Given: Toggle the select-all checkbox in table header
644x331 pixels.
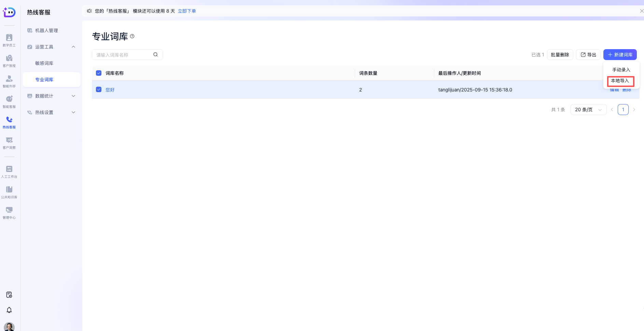Looking at the screenshot, I should point(99,73).
